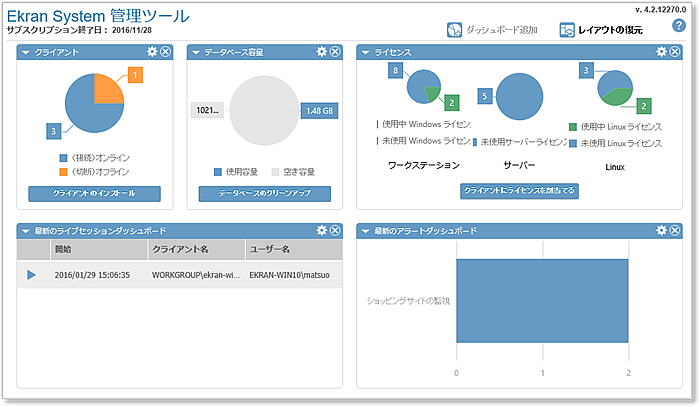Viewport: 700px width, 407px height.
Task: Click the ショッピングサイトの監視 alert bar
Action: coord(542,301)
